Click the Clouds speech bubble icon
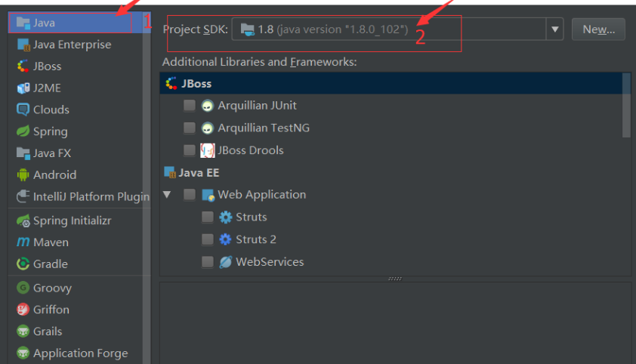The width and height of the screenshot is (636, 364). pyautogui.click(x=23, y=110)
